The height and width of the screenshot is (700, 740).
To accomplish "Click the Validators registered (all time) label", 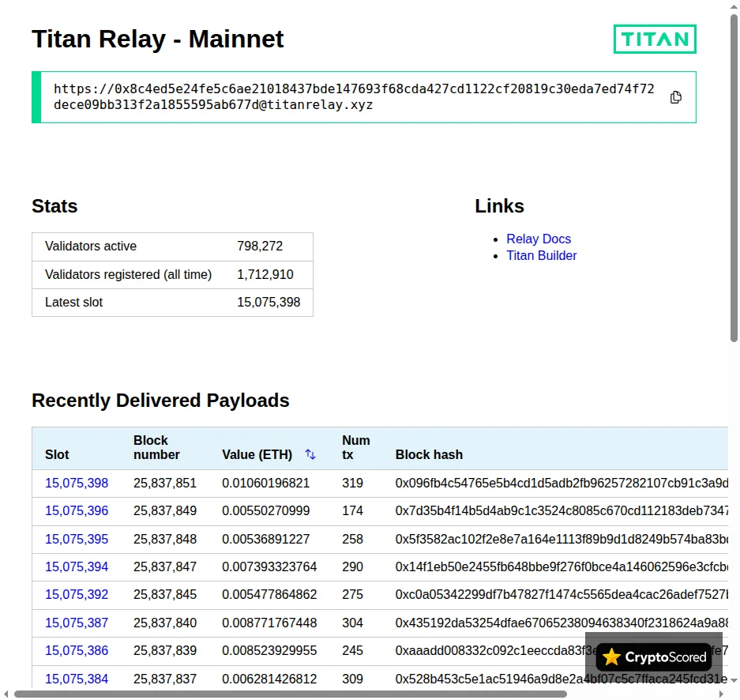I will [129, 274].
